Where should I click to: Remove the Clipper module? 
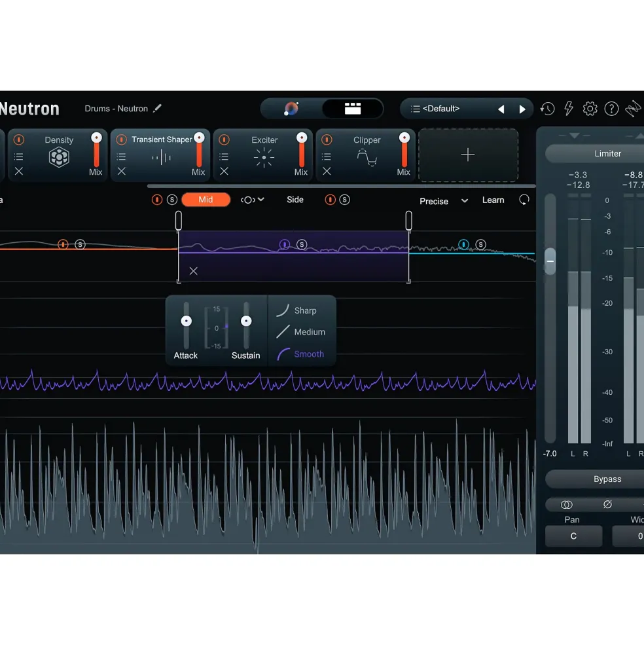[x=327, y=171]
